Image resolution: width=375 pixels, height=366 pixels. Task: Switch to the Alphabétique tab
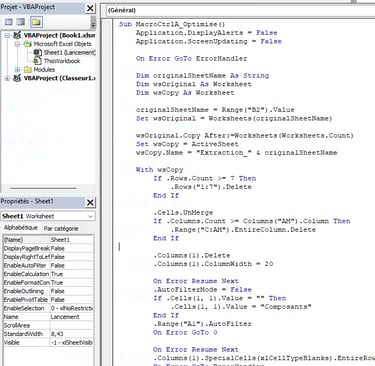click(21, 228)
